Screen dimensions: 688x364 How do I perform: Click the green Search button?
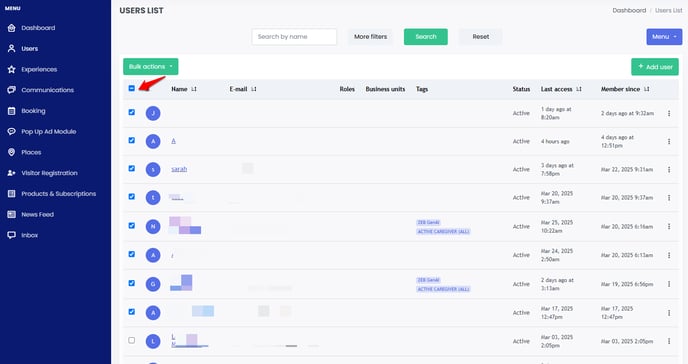[x=426, y=37]
